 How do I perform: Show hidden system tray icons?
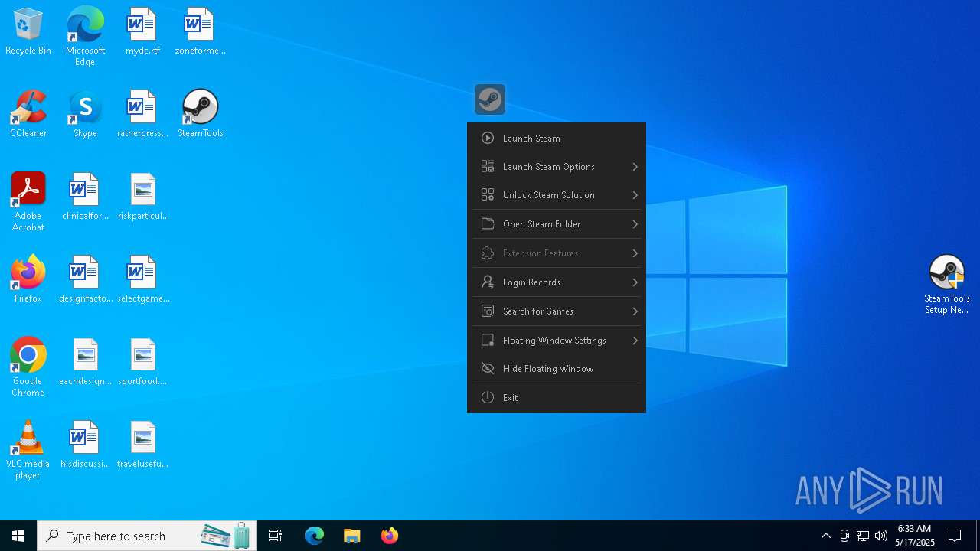tap(825, 536)
